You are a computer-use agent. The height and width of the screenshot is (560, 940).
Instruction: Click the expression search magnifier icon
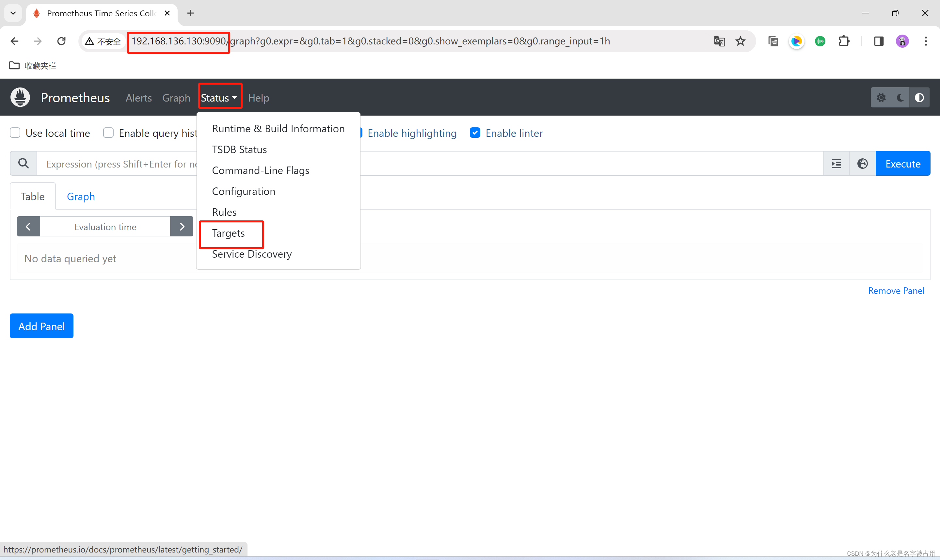pos(24,163)
